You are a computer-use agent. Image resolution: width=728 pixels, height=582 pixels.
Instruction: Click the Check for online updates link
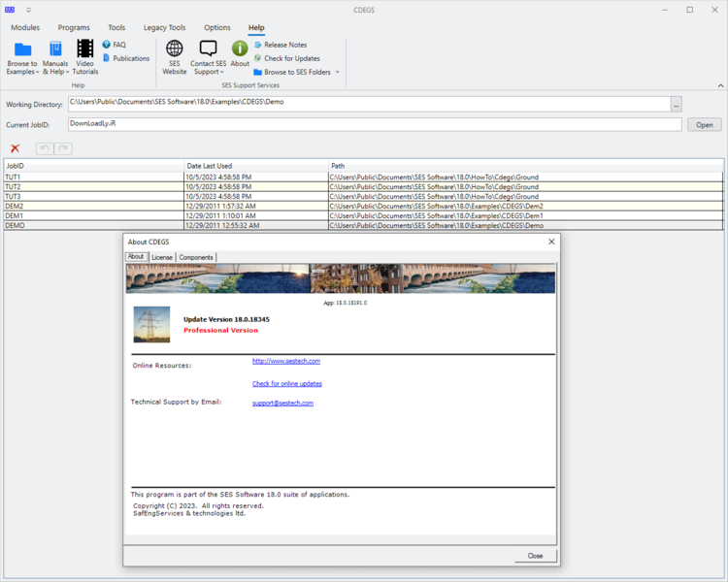pos(286,383)
